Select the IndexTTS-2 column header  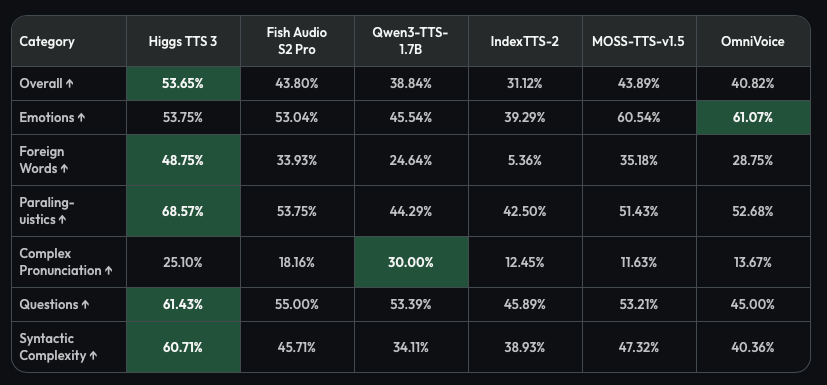[525, 41]
